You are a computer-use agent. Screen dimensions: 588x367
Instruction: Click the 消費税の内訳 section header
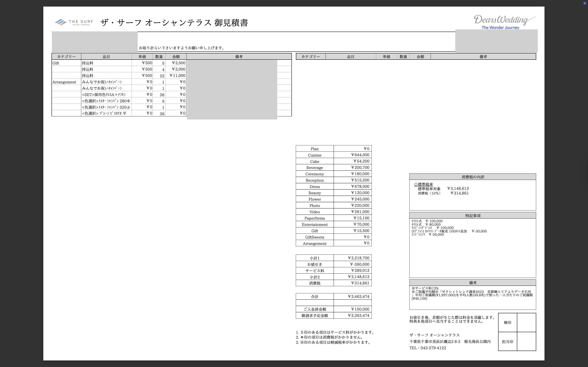[473, 177]
